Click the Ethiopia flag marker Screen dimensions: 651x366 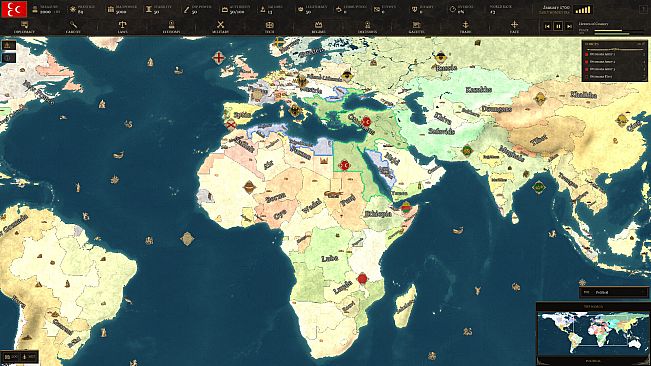click(x=406, y=207)
